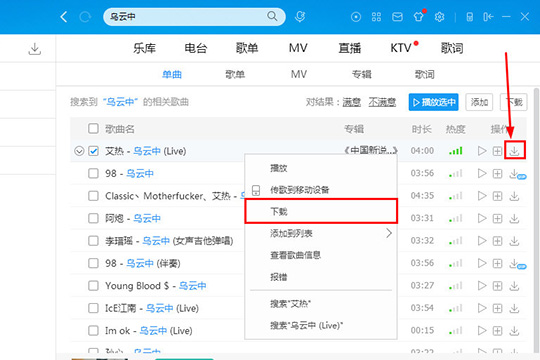Screen dimensions: 540x360
Task: Open the 直播 main tab
Action: (350, 48)
